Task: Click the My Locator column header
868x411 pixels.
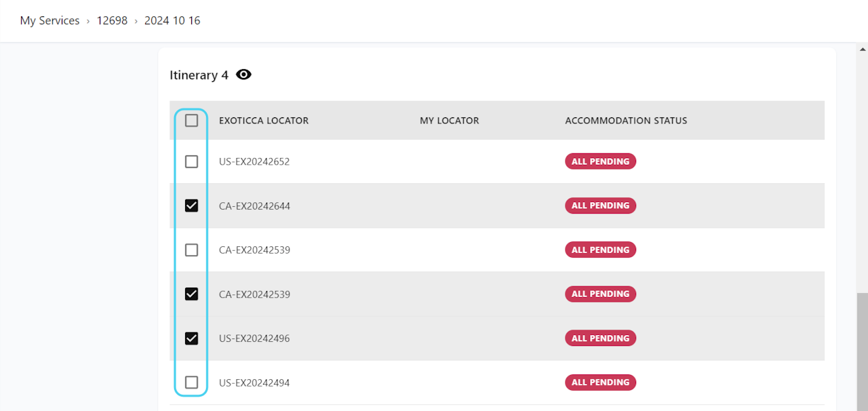Action: 449,121
